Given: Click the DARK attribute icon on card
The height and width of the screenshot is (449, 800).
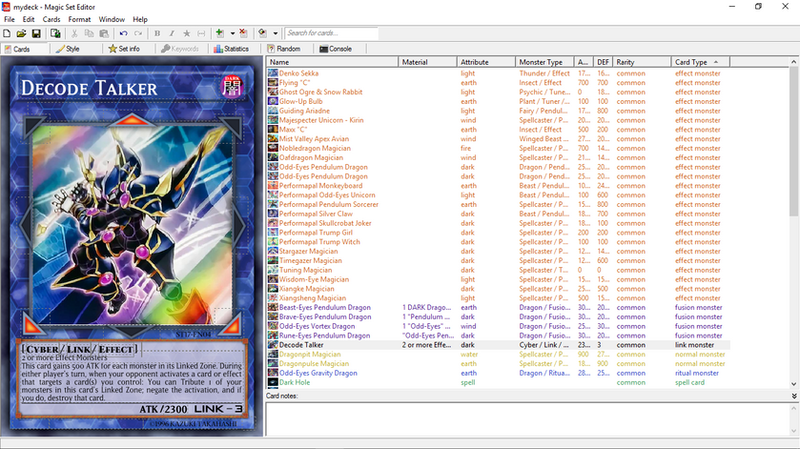Looking at the screenshot, I should point(232,87).
